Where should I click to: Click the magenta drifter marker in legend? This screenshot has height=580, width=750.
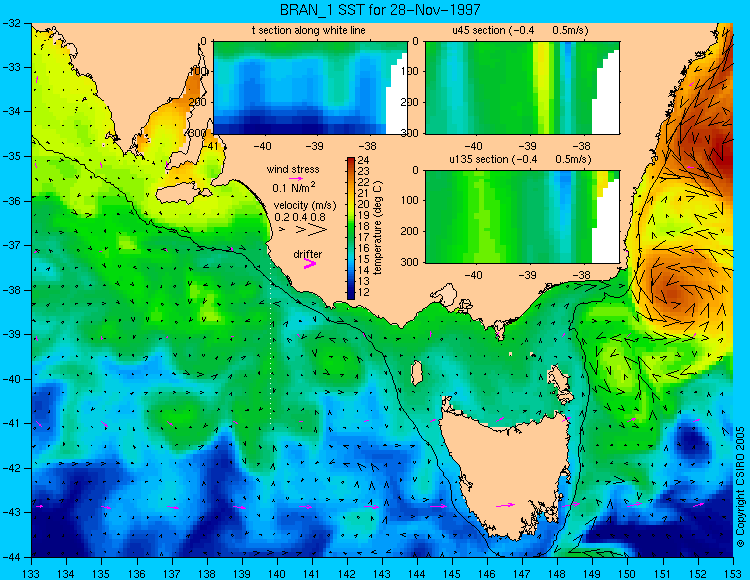tap(310, 264)
